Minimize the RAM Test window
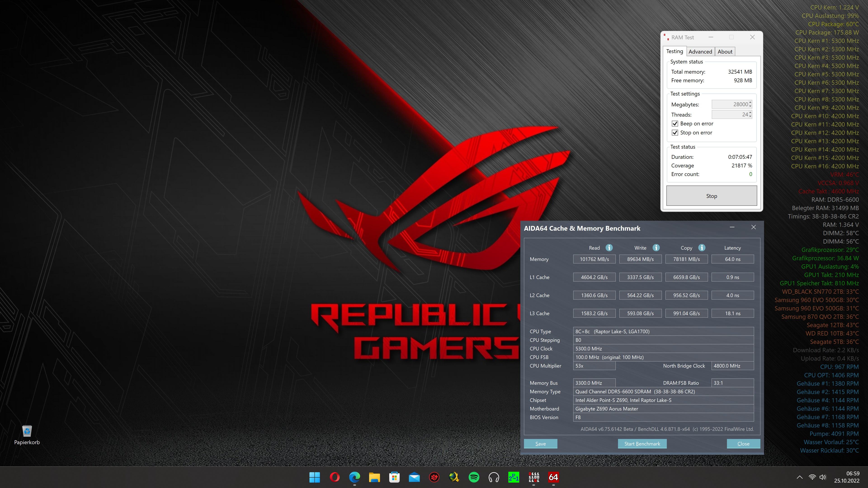Viewport: 868px width, 488px height. coord(711,37)
